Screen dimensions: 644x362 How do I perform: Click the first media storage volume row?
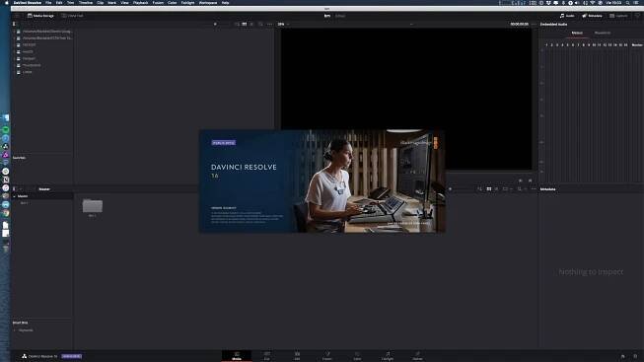[x=42, y=32]
